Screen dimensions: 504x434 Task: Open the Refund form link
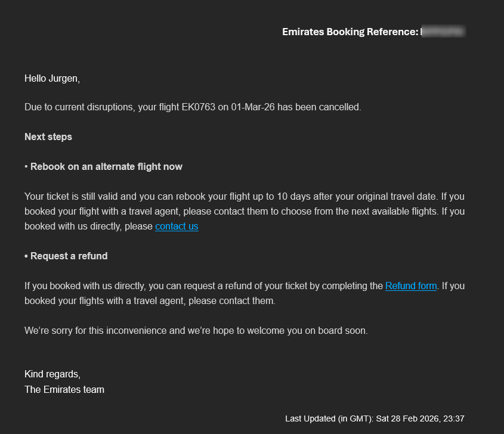point(411,286)
